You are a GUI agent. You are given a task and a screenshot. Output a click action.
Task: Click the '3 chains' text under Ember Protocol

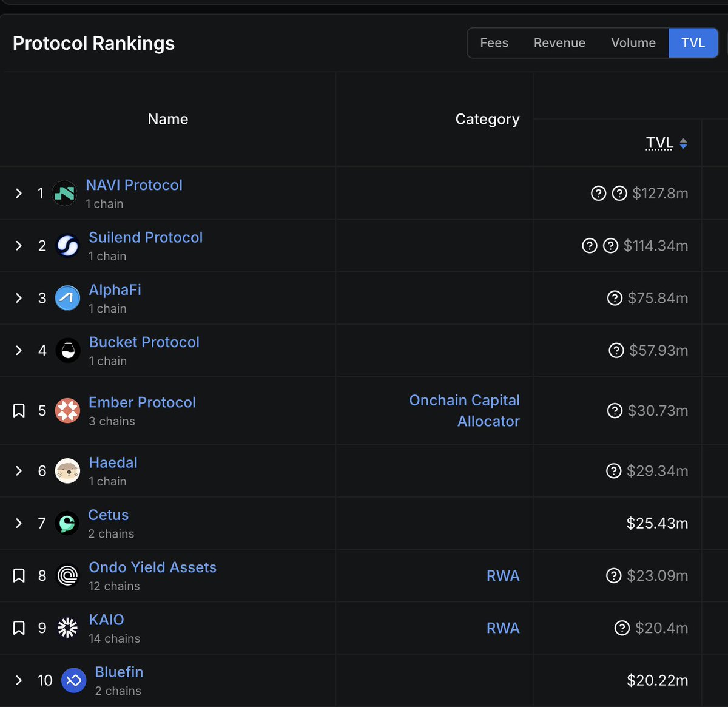(112, 421)
